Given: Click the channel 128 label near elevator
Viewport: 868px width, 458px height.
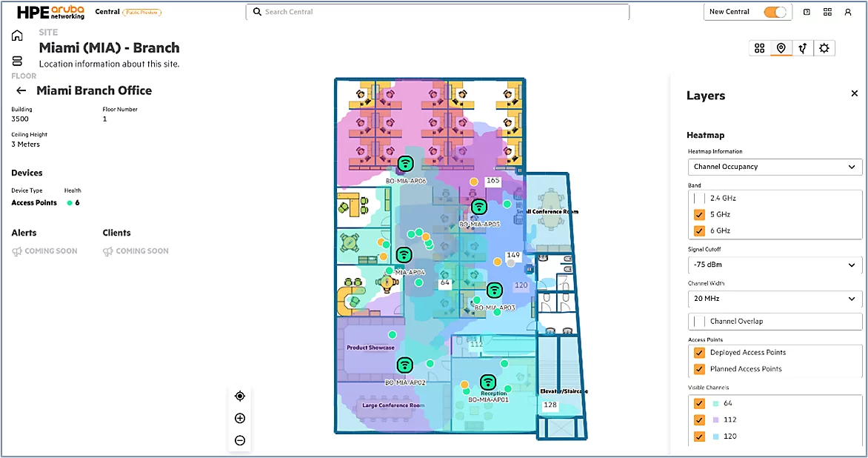Looking at the screenshot, I should click(550, 405).
